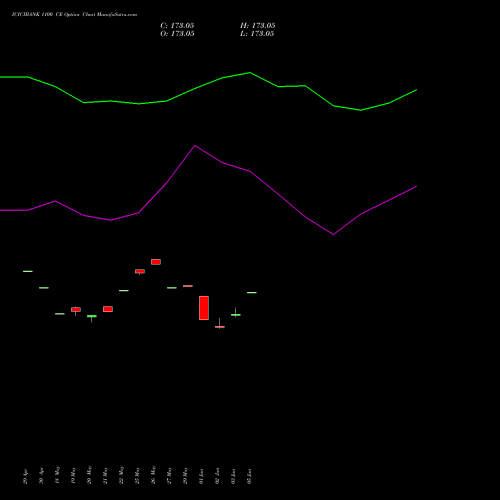Click the red candle for 19 May
500x500 pixels.
pyautogui.click(x=76, y=310)
